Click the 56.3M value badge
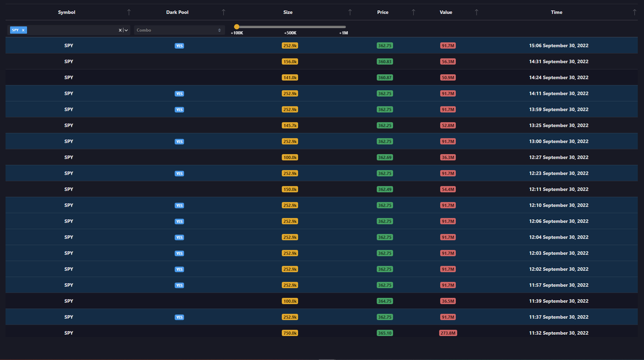The height and width of the screenshot is (360, 644). pos(448,62)
